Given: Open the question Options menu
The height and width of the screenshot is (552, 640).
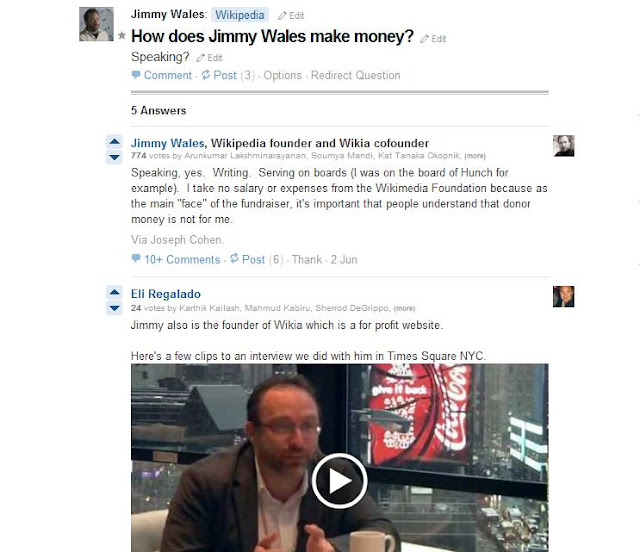Looking at the screenshot, I should (282, 76).
